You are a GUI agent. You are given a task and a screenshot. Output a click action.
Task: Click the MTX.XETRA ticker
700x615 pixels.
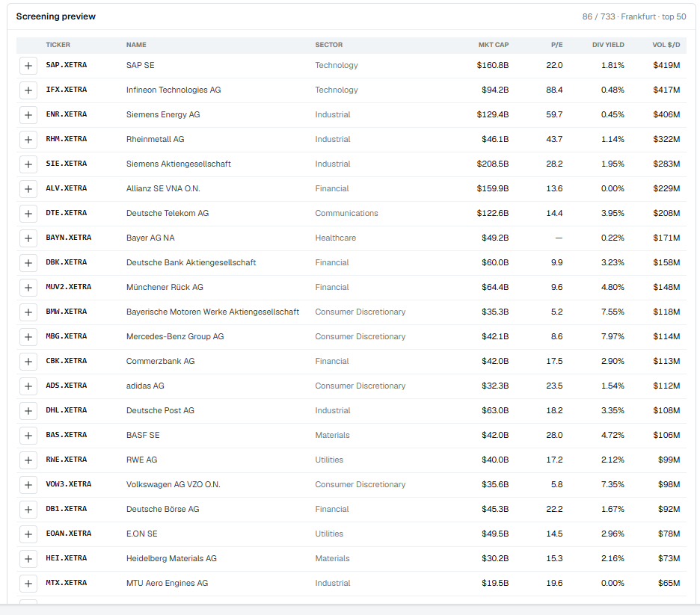(x=67, y=582)
